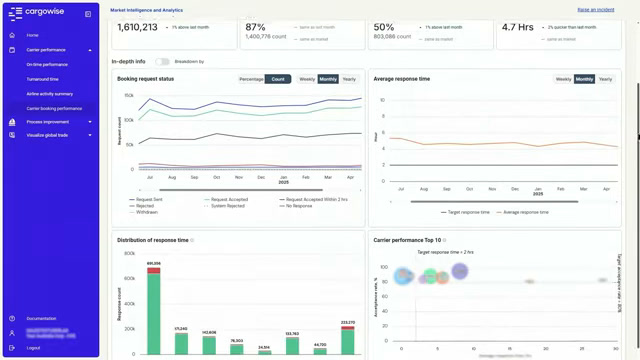Open the Home menu item

coord(32,35)
